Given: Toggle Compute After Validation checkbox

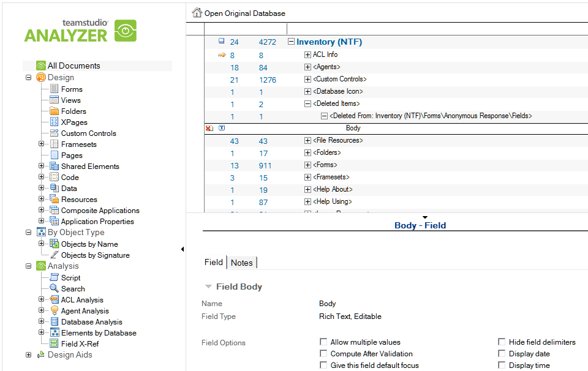Looking at the screenshot, I should [323, 353].
